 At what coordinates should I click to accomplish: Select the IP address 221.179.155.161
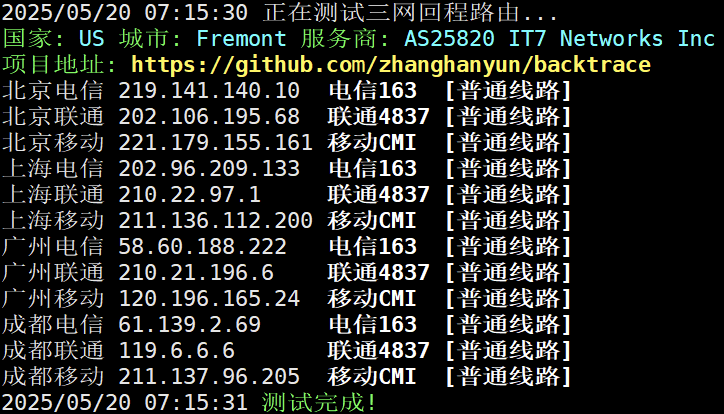tap(216, 143)
